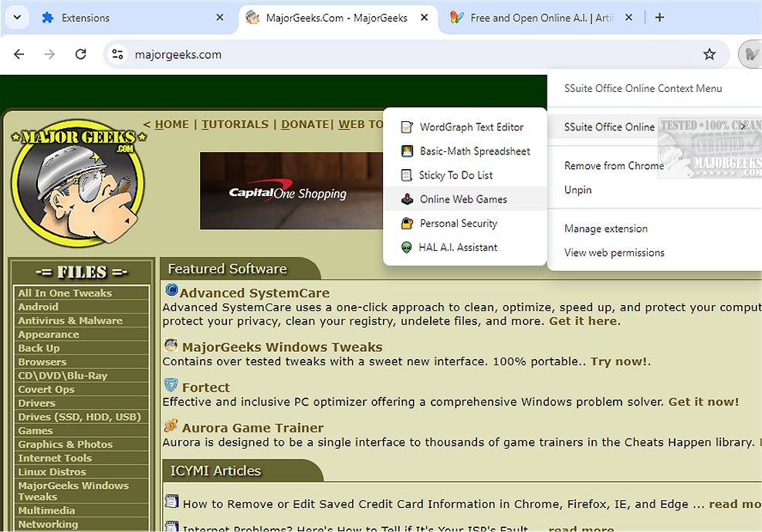Select Personal Security menu entry
The image size is (762, 532).
click(465, 223)
